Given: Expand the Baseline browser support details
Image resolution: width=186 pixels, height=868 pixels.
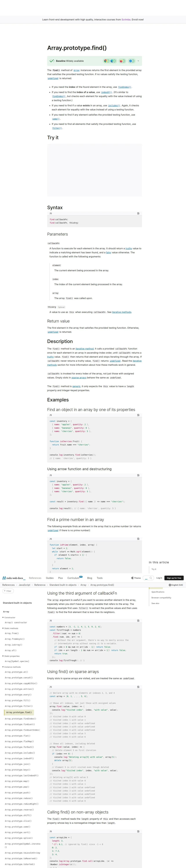Looking at the screenshot, I should [138, 61].
